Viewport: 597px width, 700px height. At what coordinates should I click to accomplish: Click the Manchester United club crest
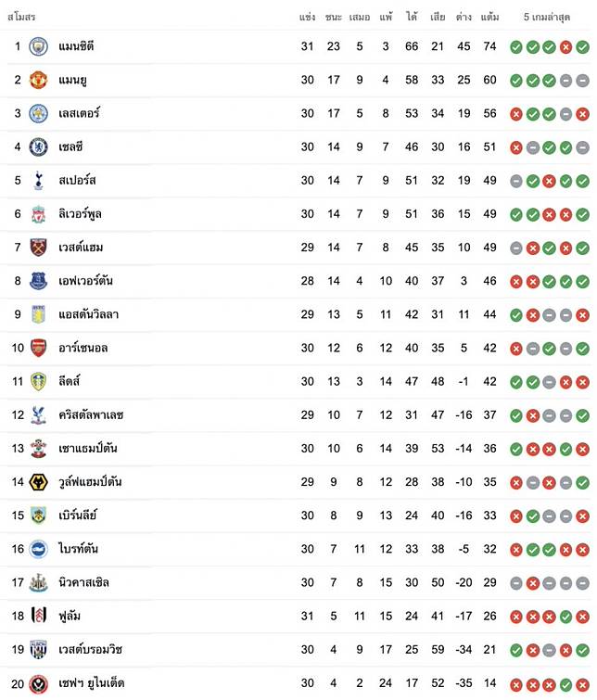[38, 80]
